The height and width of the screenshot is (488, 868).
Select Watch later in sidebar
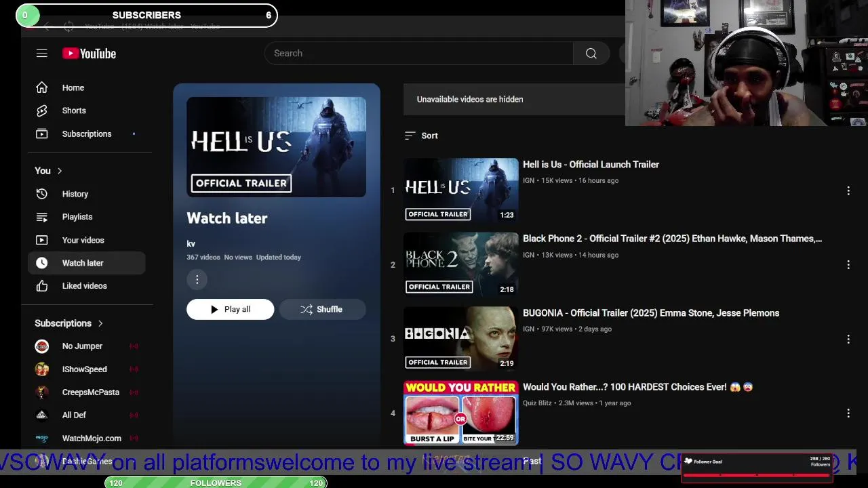(x=87, y=263)
